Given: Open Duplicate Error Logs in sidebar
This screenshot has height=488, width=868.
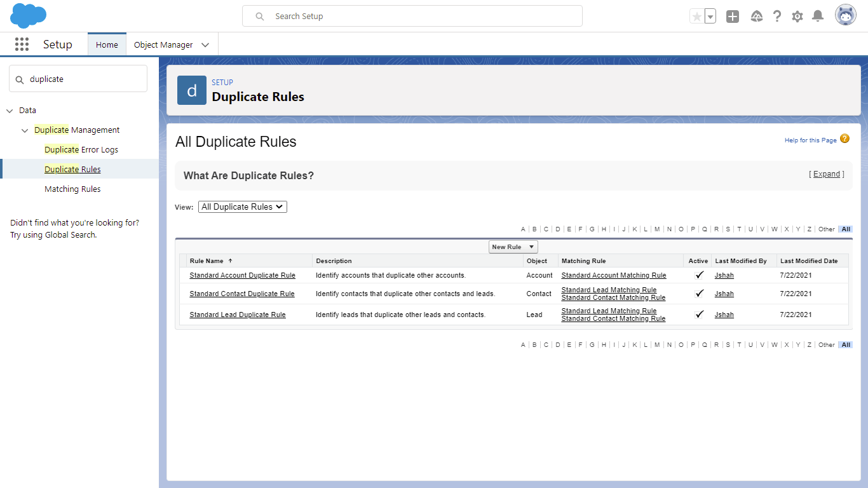Looking at the screenshot, I should click(81, 150).
